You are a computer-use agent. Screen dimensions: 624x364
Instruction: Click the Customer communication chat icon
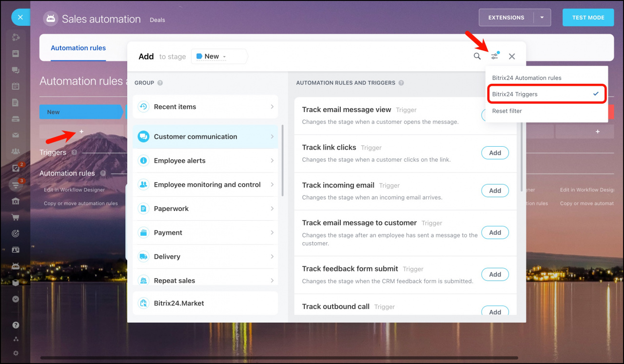tap(143, 137)
